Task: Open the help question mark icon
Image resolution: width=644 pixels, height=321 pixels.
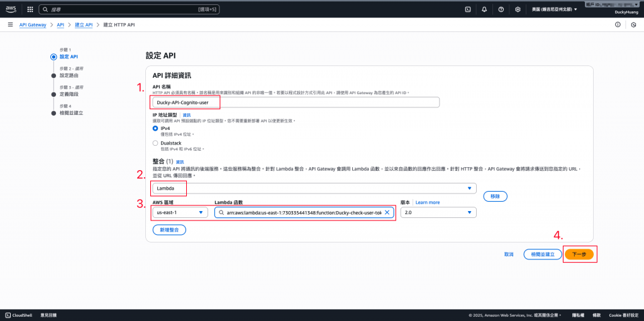Action: pos(501,9)
